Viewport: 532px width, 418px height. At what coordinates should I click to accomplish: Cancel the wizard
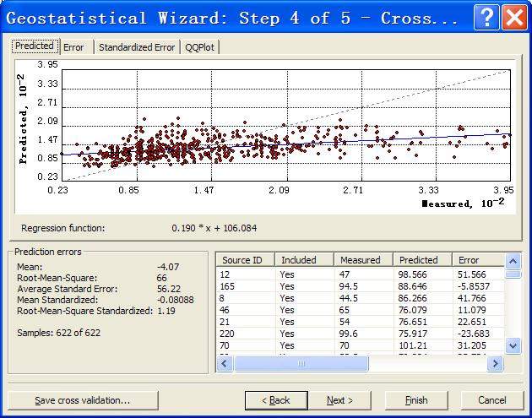[x=492, y=400]
